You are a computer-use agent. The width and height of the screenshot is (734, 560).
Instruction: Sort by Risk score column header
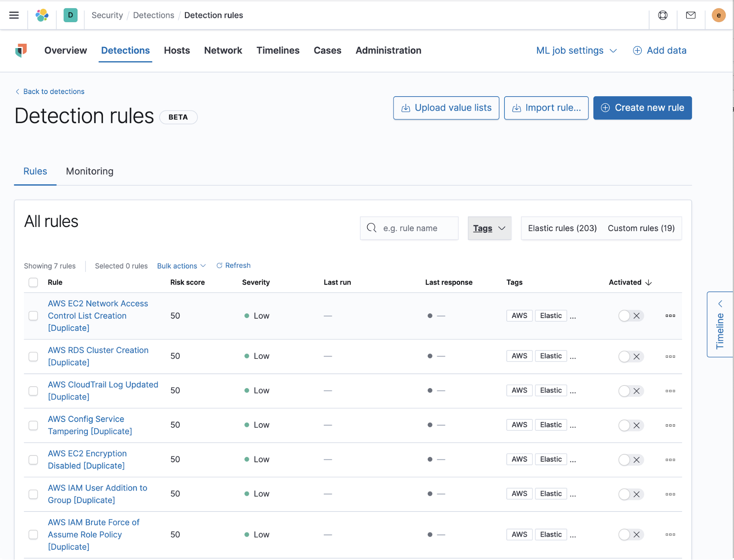187,282
